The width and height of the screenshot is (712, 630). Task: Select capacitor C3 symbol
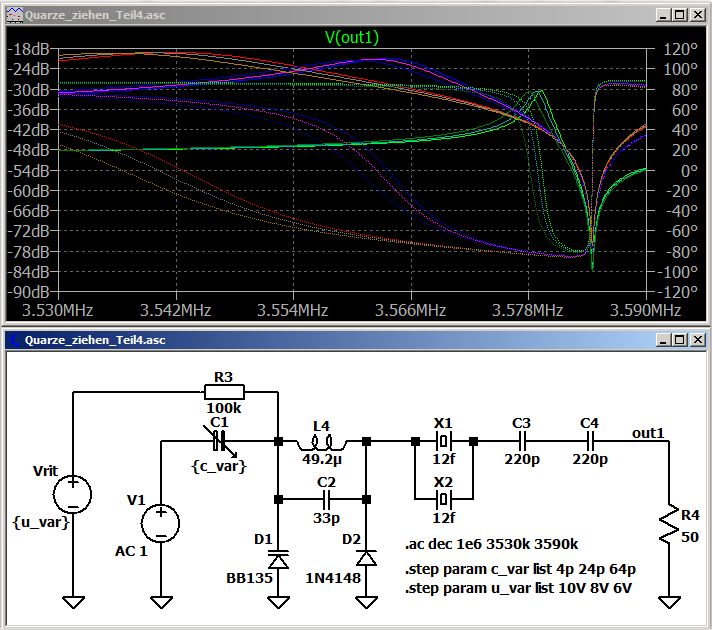pos(522,441)
